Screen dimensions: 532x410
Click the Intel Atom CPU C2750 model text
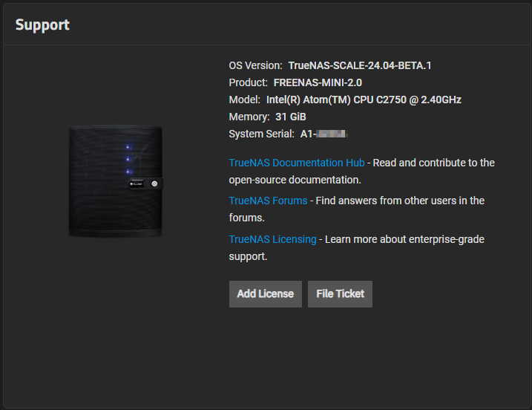pos(364,100)
